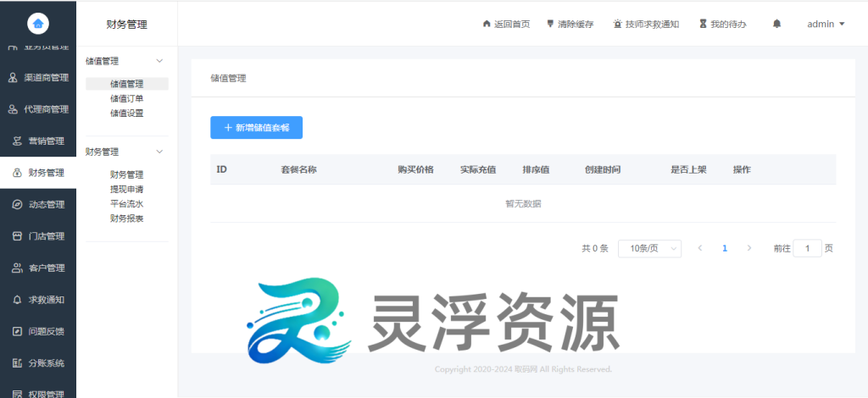Collapse the 储值管理 submenu group
Image resolution: width=868 pixels, height=398 pixels.
point(159,61)
